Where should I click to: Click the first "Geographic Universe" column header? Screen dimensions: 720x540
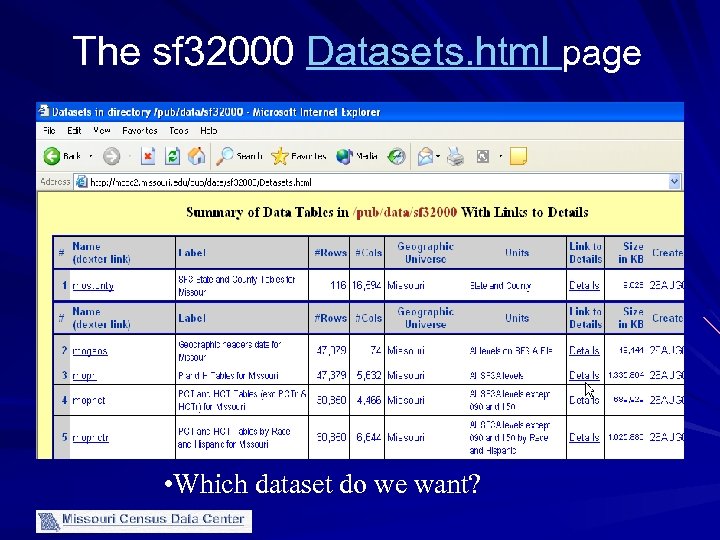point(425,253)
